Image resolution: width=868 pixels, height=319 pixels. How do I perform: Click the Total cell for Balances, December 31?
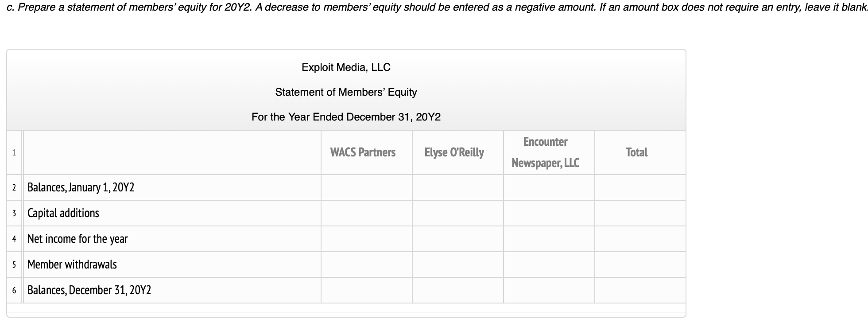tap(640, 290)
